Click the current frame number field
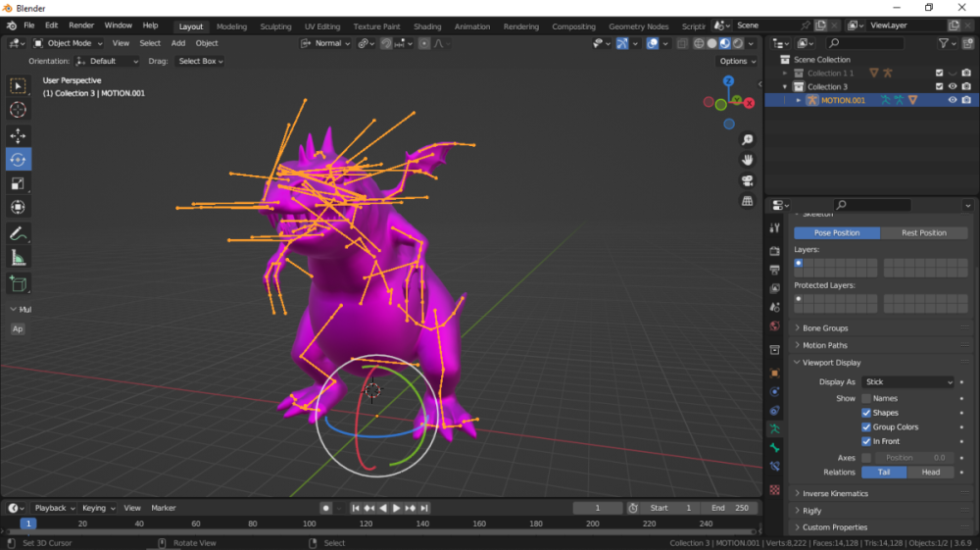The image size is (980, 550). point(598,508)
